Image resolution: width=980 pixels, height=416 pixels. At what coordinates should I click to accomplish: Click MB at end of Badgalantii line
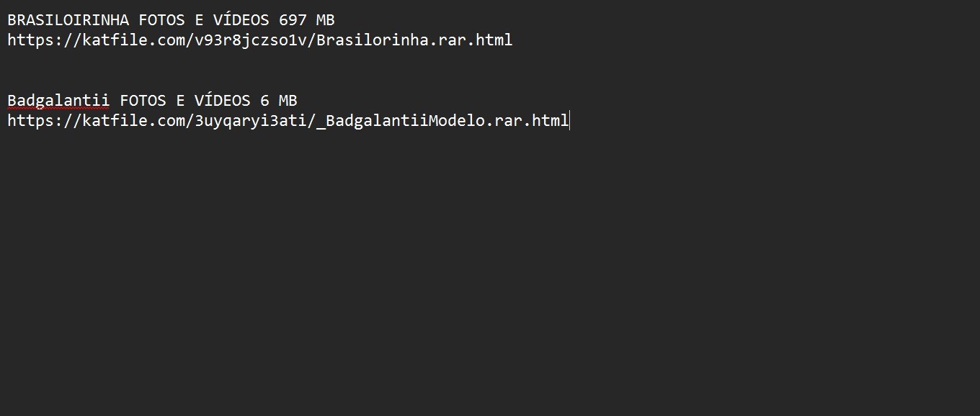coord(288,101)
